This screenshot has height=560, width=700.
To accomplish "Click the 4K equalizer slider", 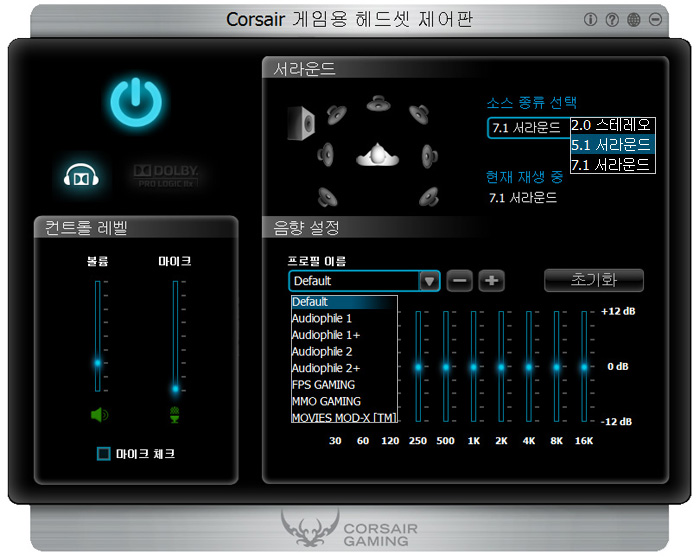I will point(529,368).
